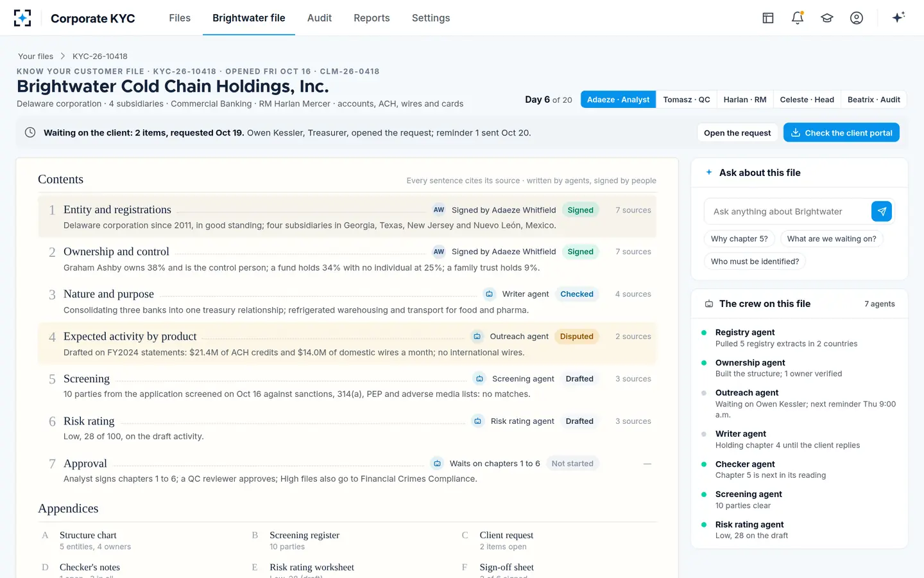
Task: Open the layout panel icon in header
Action: tap(768, 18)
